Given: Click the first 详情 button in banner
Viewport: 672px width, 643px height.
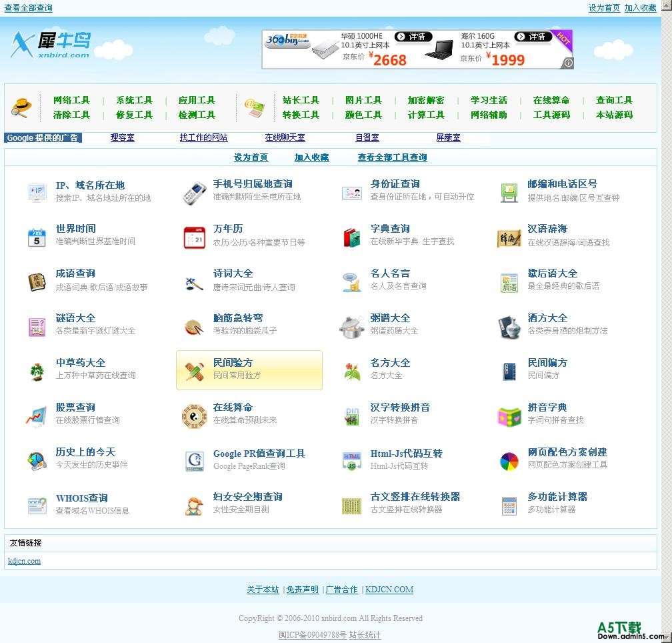Looking at the screenshot, I should [413, 37].
